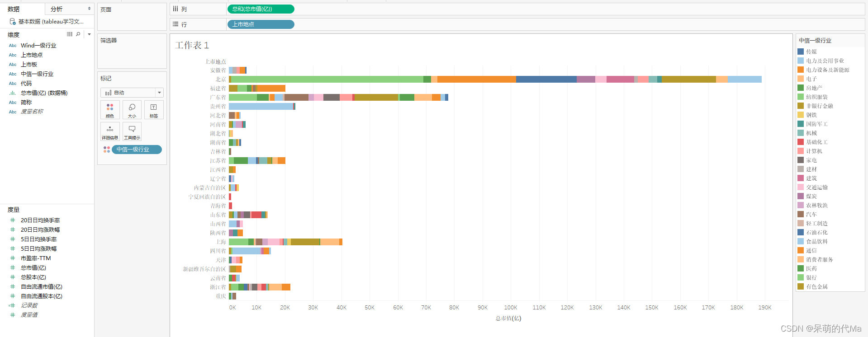Viewport: 868px width, 337px height.
Task: Click the number icon beside 20日日均换手率
Action: point(13,220)
